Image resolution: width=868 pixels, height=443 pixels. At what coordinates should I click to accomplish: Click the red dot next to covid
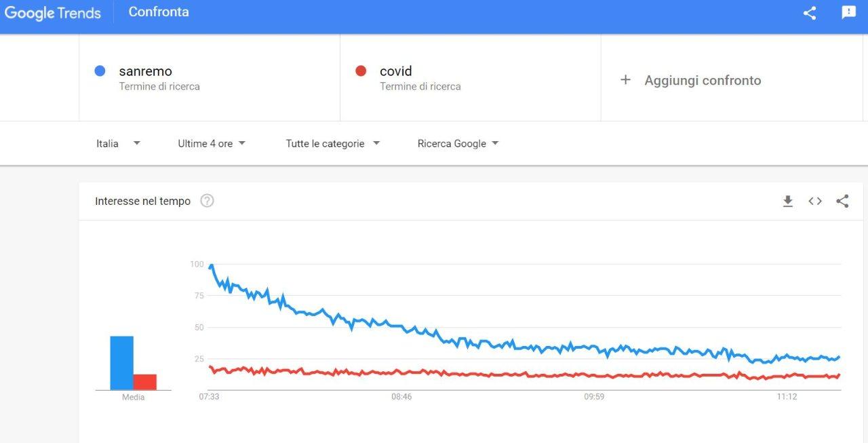pyautogui.click(x=361, y=71)
